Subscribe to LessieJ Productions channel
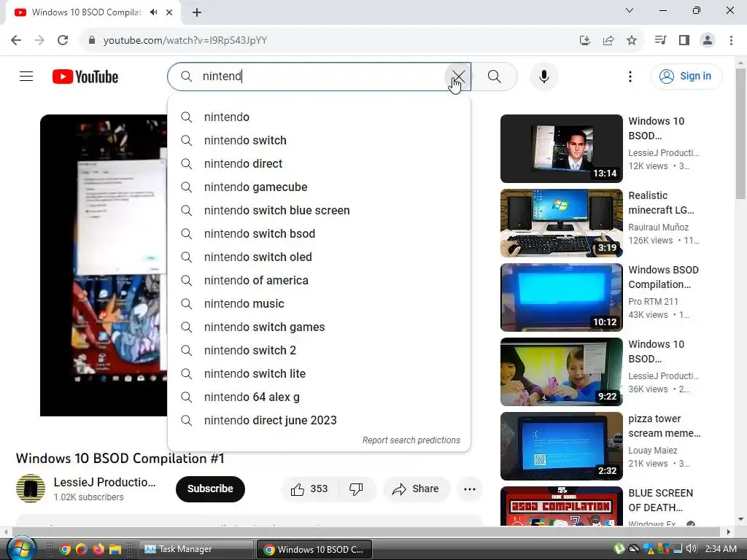 pos(210,489)
